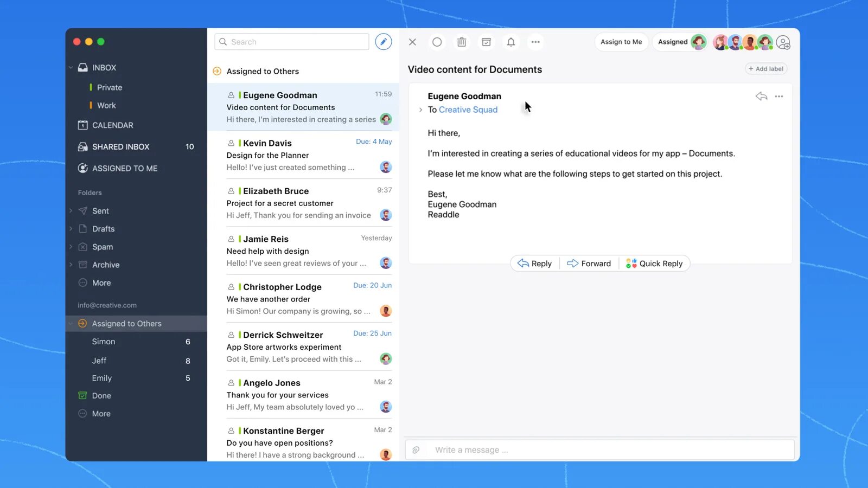Image resolution: width=868 pixels, height=488 pixels.
Task: Click the add team member icon
Action: click(783, 42)
